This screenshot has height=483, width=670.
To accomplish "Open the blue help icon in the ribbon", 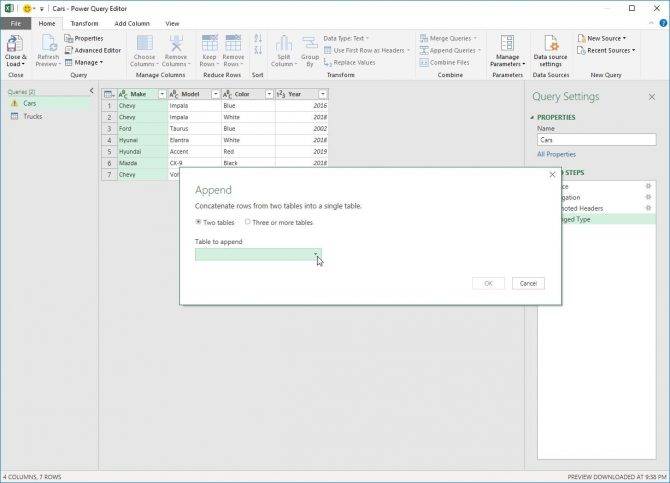I will (663, 23).
